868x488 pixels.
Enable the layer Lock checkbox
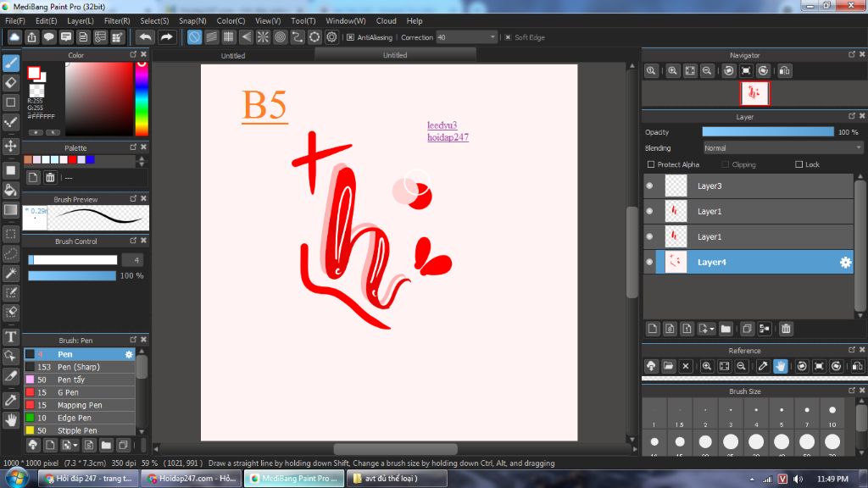pos(798,164)
